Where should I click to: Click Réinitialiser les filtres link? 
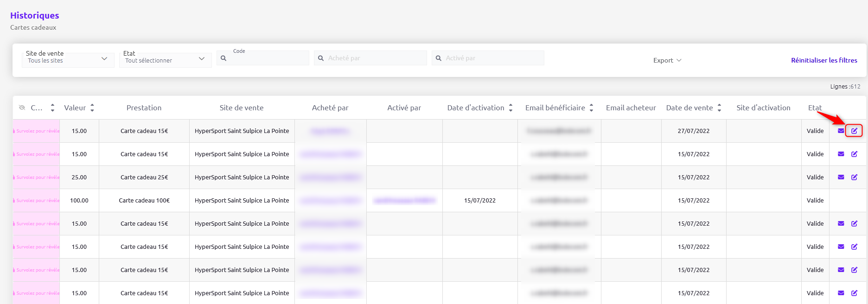click(x=824, y=60)
